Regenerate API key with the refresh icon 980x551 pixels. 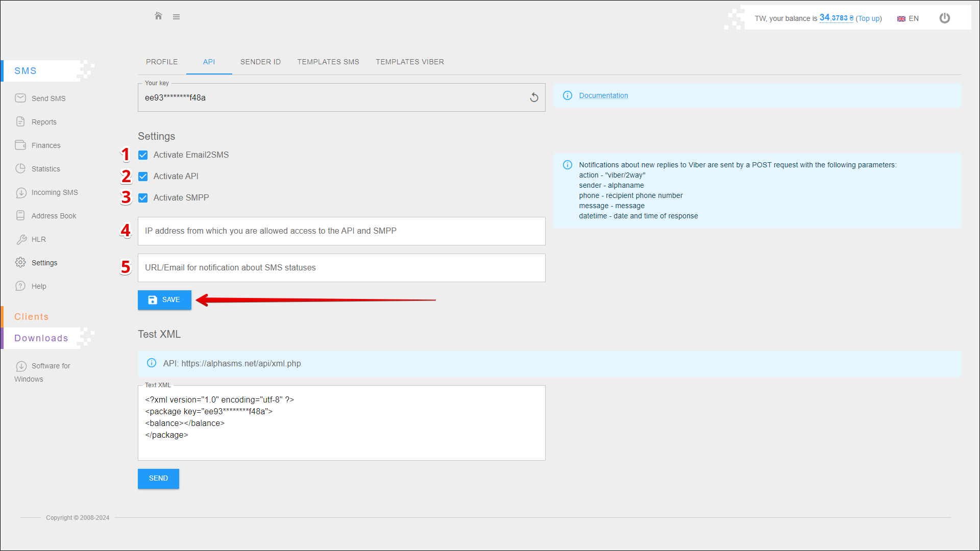[x=534, y=97]
